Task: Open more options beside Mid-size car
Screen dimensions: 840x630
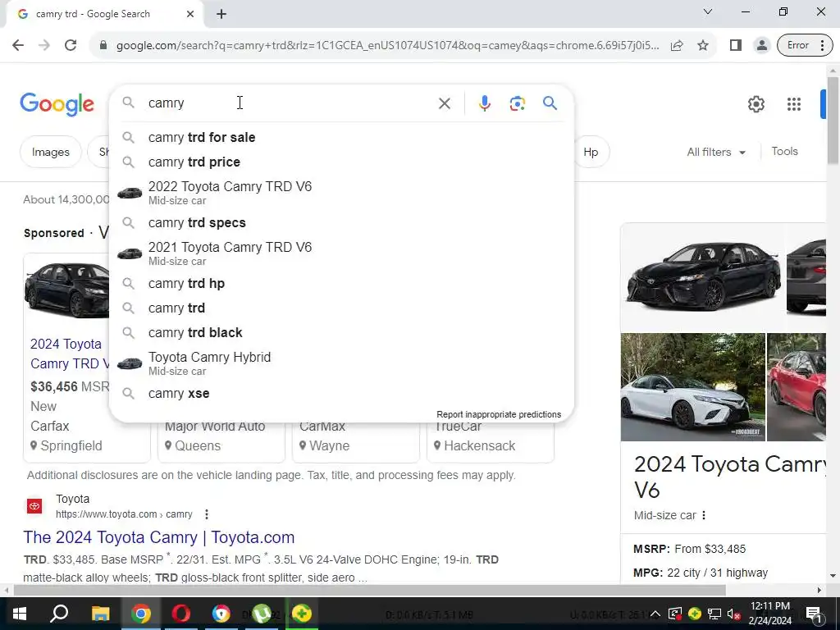Action: pos(703,515)
